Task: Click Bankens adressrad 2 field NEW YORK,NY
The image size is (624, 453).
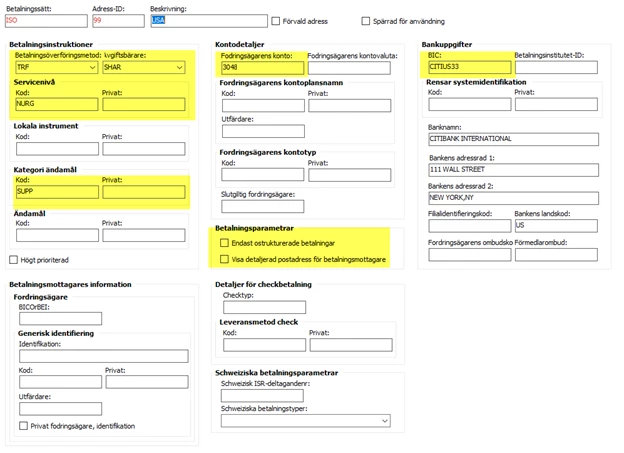Action: 513,198
